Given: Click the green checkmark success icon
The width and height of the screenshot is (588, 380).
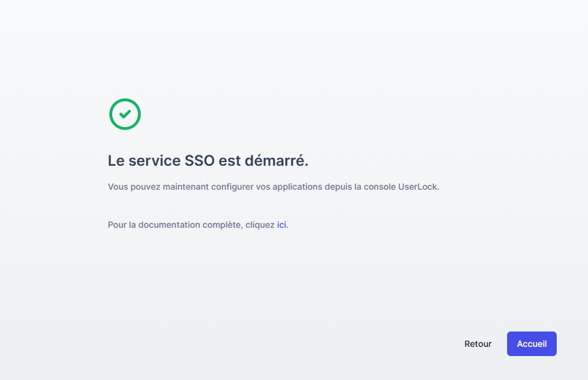Looking at the screenshot, I should (x=125, y=114).
